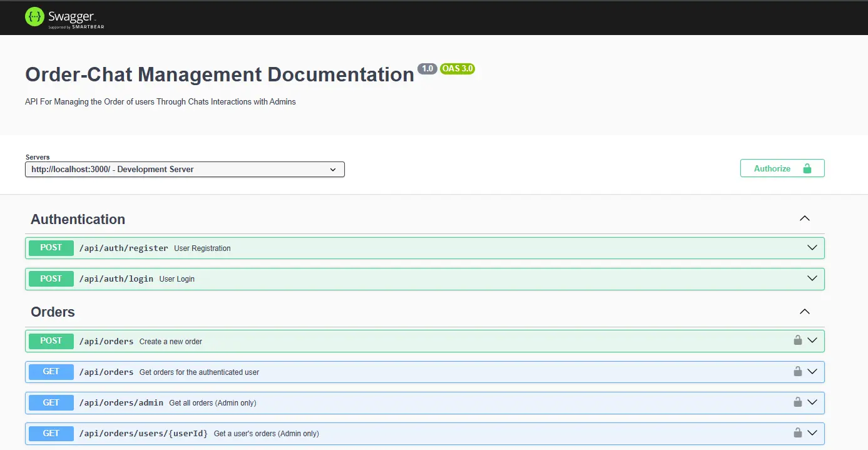
Task: Expand the /api/auth/login chevron arrow
Action: (812, 279)
